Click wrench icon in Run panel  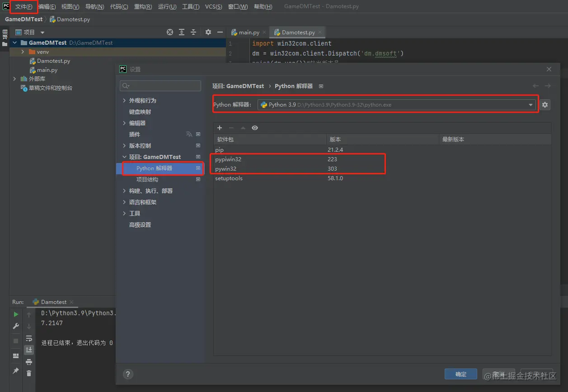point(16,326)
